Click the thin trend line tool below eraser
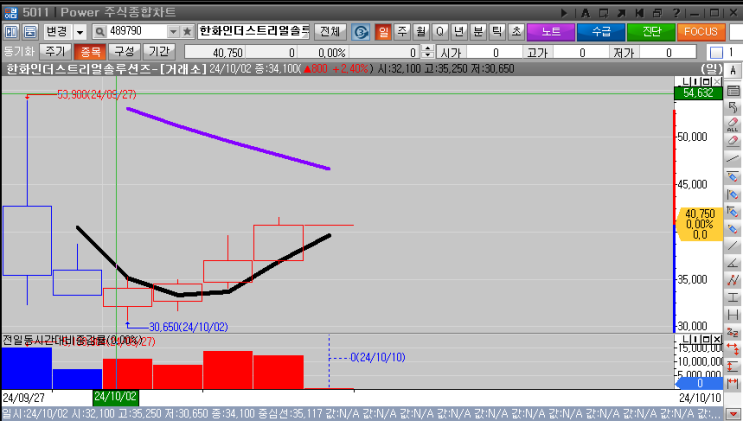This screenshot has height=421, width=743. [733, 159]
